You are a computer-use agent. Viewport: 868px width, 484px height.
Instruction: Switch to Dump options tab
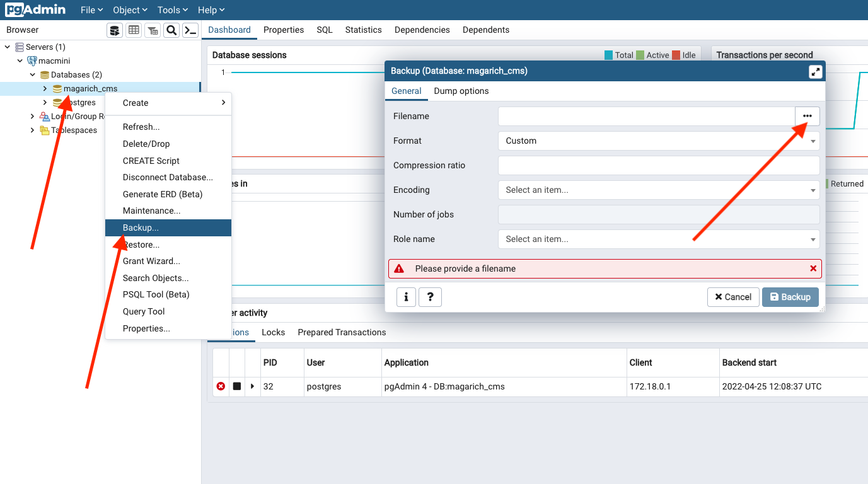(x=461, y=91)
